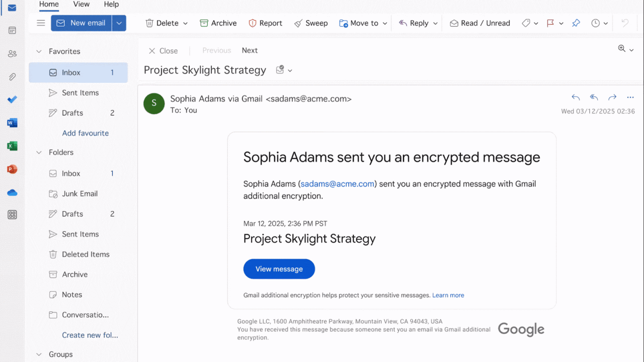Open the Calendar icon in the left rail

[12, 31]
